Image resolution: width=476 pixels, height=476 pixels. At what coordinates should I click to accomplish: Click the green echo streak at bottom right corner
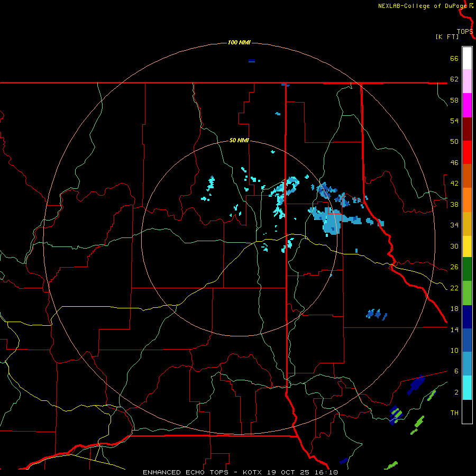(x=391, y=465)
